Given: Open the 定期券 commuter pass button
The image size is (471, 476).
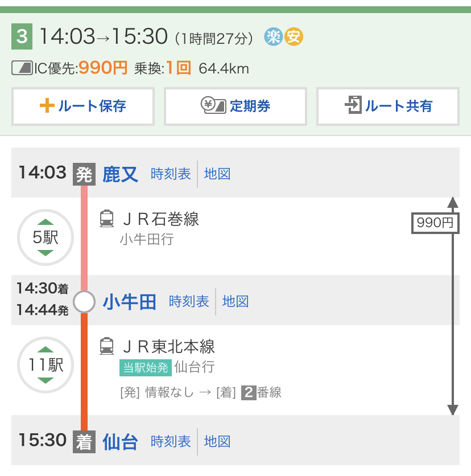Looking at the screenshot, I should click(x=235, y=106).
